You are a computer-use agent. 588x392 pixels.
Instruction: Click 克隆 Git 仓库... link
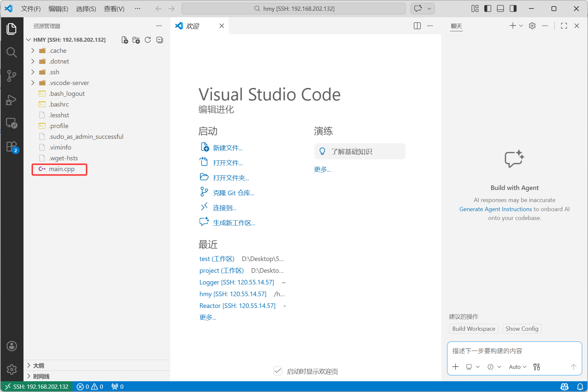coord(234,193)
